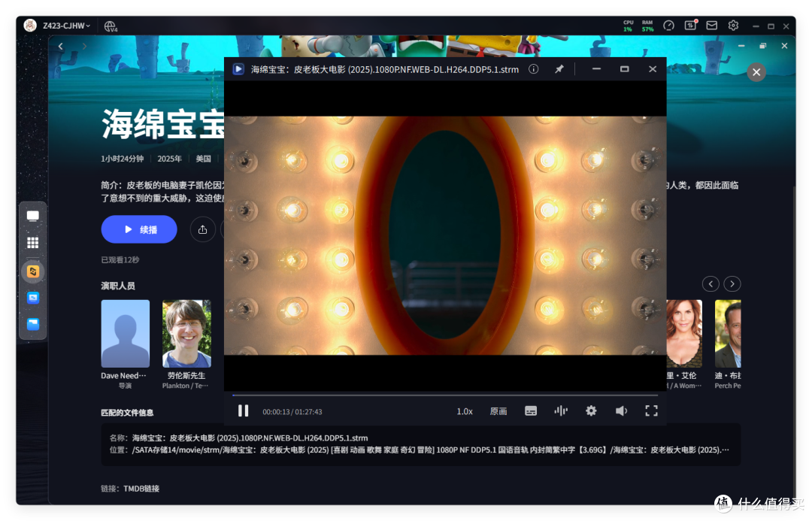812x521 pixels.
Task: Click the user avatar icon
Action: click(30, 26)
